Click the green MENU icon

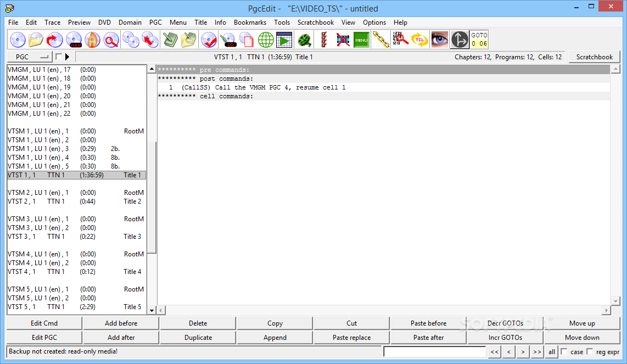click(x=361, y=40)
